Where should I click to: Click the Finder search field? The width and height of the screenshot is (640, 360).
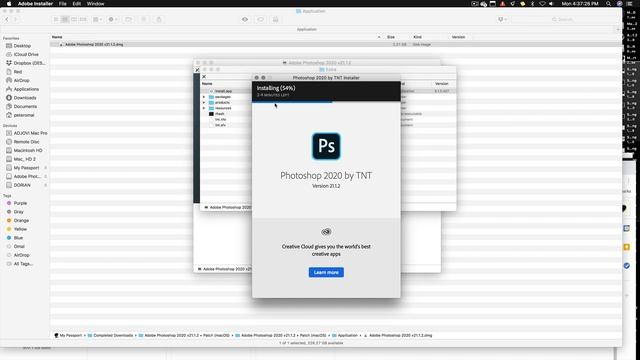[x=565, y=19]
